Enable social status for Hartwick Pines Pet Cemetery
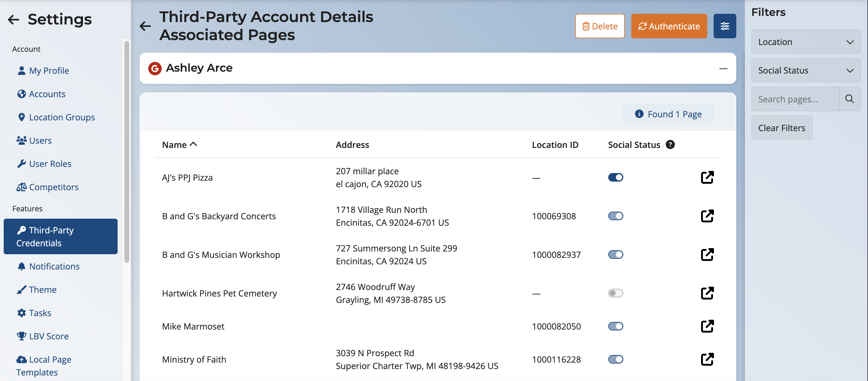Image resolution: width=868 pixels, height=381 pixels. (x=615, y=293)
